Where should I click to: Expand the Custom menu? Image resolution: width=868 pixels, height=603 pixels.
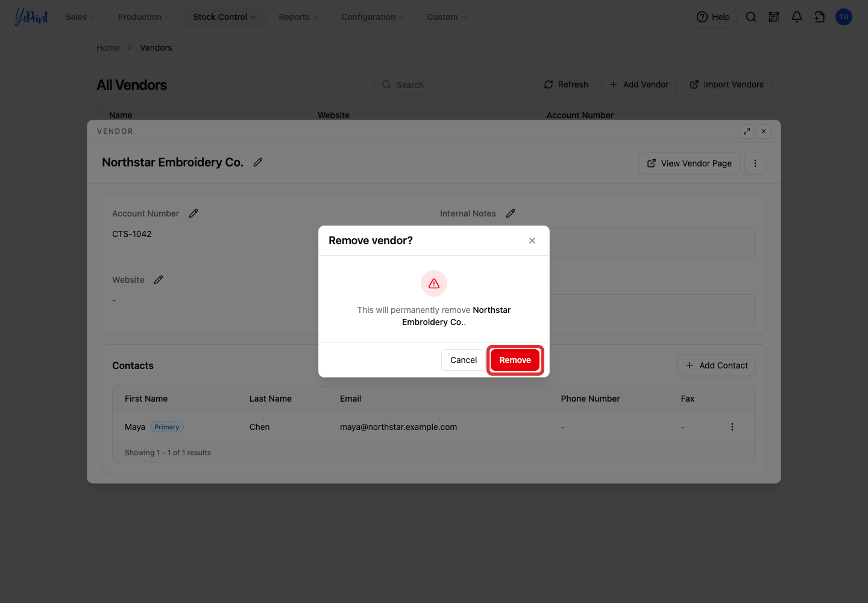click(447, 17)
